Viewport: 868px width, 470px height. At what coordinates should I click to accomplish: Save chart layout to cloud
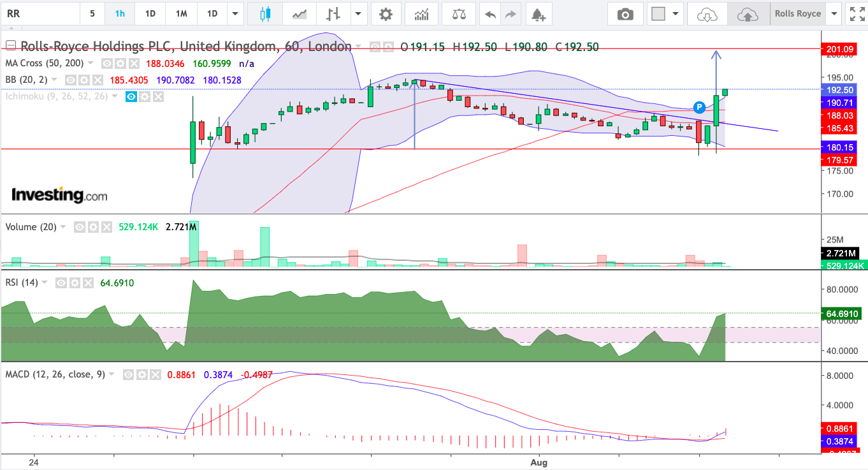click(748, 13)
